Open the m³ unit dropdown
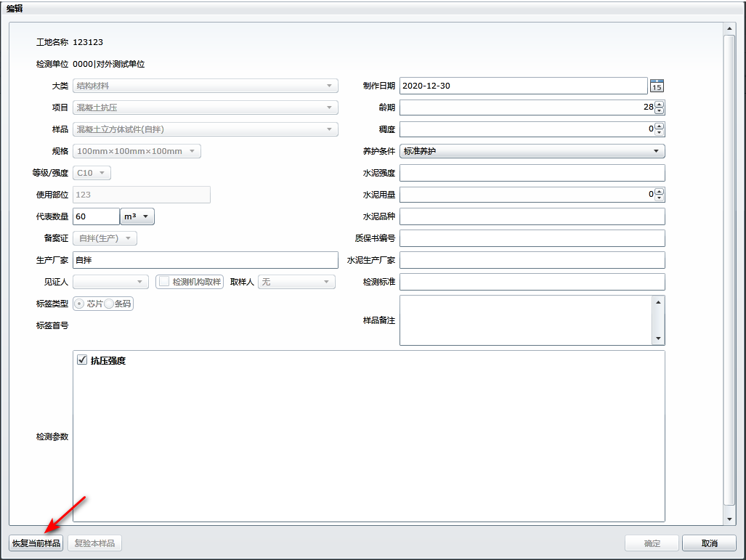746x560 pixels. click(x=137, y=216)
